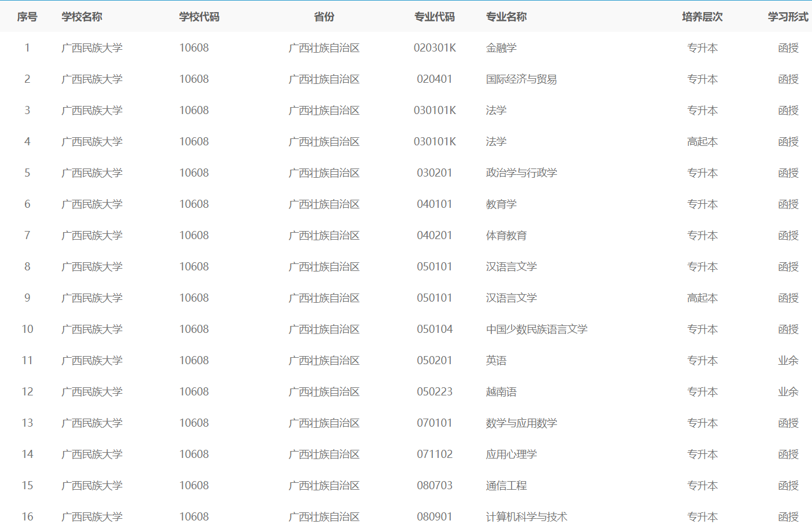
Task: Click major code 050104
Action: 435,329
